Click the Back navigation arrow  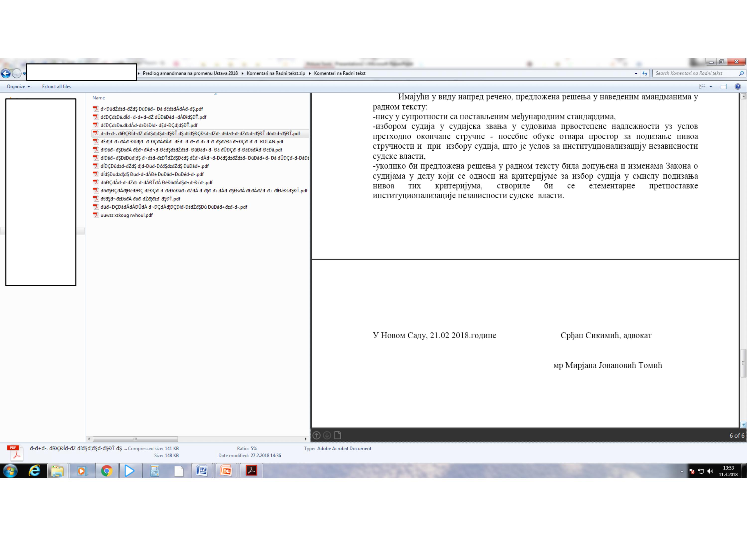click(x=6, y=73)
